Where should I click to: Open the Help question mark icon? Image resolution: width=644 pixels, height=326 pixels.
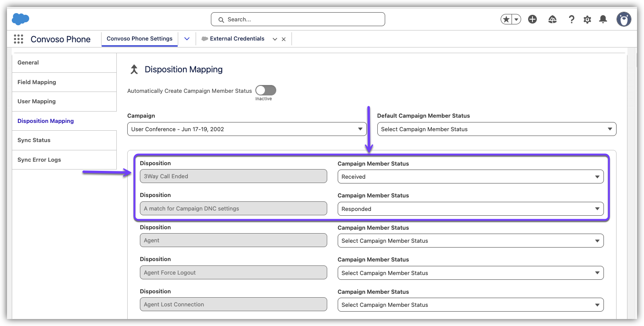(x=571, y=19)
